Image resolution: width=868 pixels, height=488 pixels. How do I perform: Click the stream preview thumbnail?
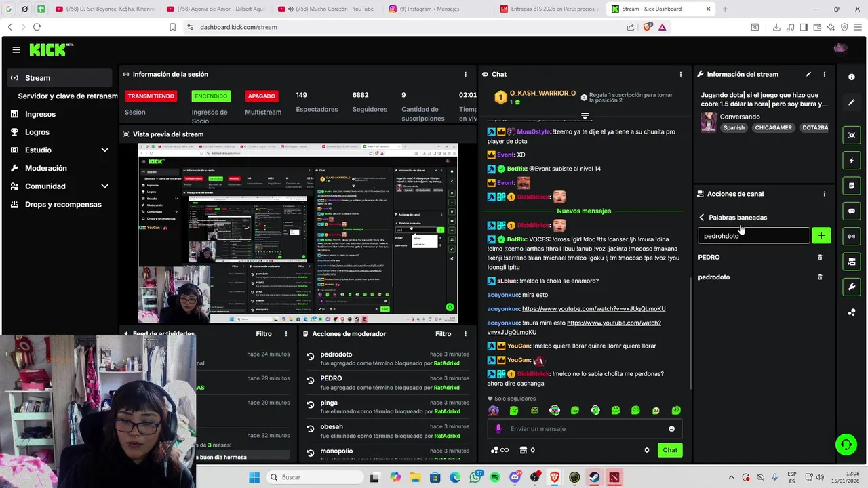pyautogui.click(x=298, y=233)
